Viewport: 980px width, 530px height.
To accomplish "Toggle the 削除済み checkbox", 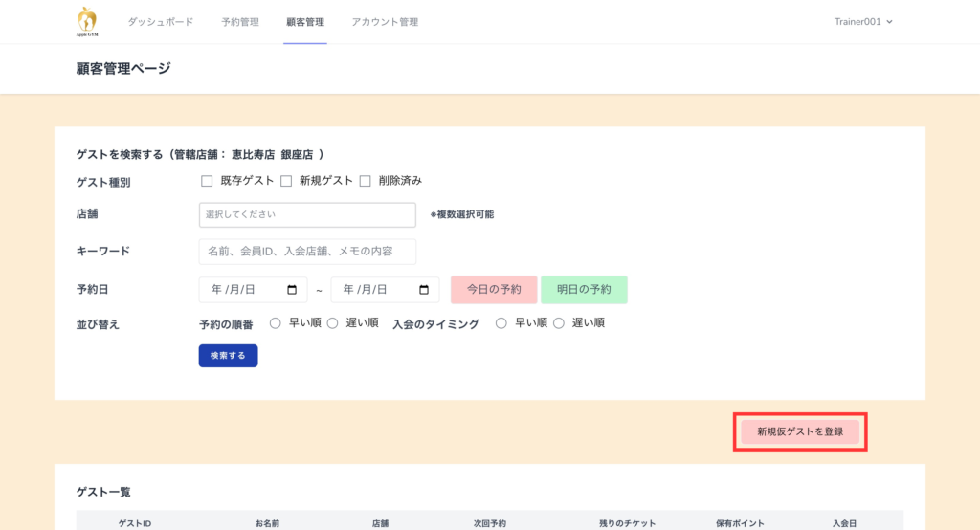I will click(x=365, y=181).
